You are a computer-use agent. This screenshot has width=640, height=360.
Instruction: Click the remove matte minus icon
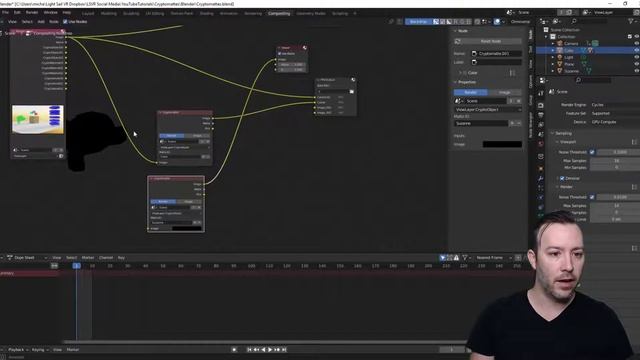point(519,123)
